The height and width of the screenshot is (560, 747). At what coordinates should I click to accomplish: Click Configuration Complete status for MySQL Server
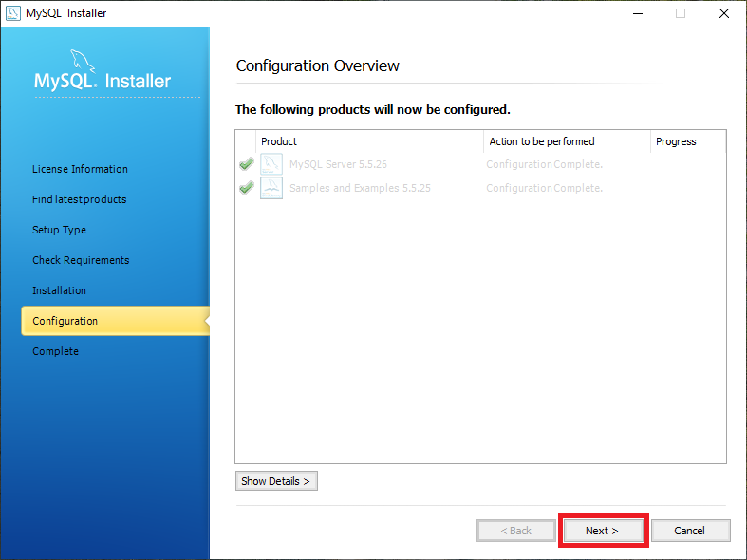click(545, 164)
